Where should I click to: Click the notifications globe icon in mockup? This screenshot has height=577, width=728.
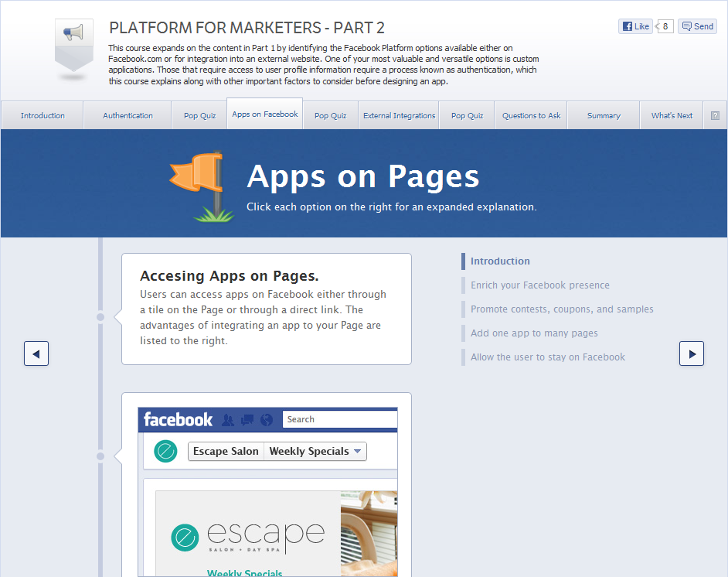[x=267, y=420]
